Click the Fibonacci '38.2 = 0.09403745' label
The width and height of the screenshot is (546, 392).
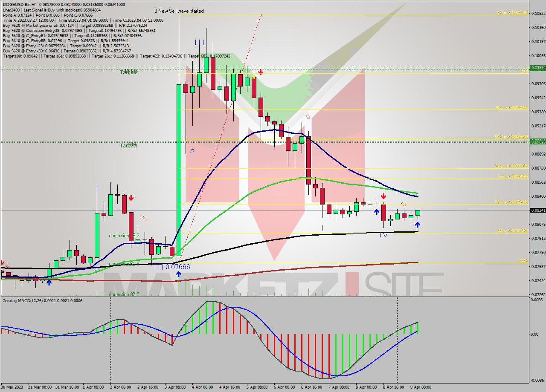(511, 107)
